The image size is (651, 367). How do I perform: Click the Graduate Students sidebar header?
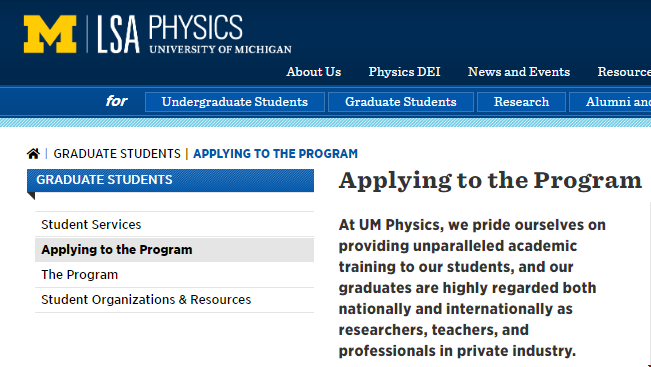click(x=170, y=180)
